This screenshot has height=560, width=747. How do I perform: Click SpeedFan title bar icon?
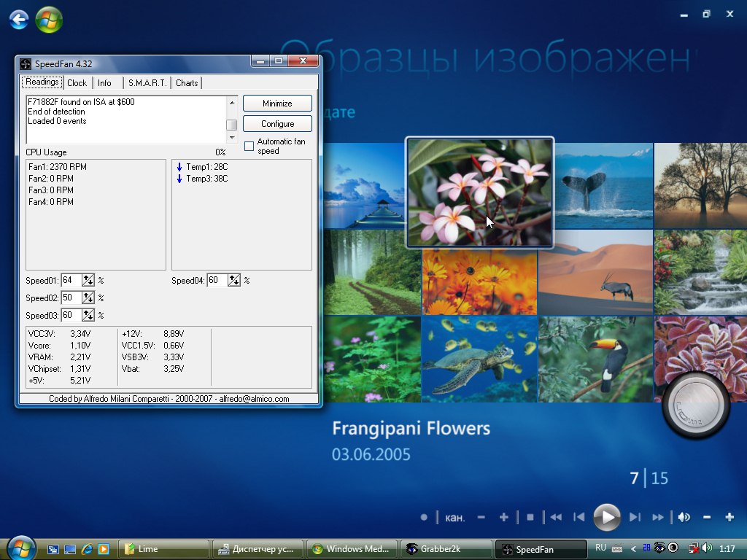pyautogui.click(x=26, y=64)
